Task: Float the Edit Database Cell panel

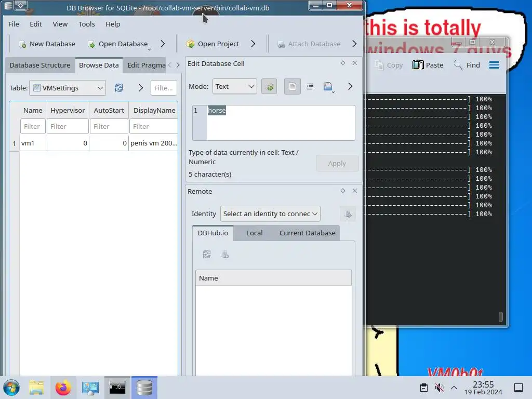Action: coord(343,63)
